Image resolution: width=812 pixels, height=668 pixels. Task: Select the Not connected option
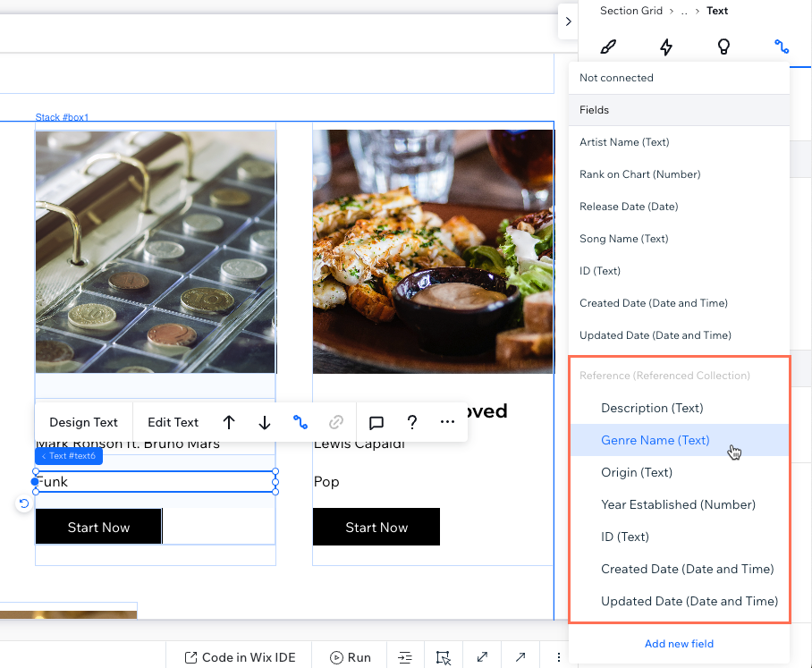coord(616,78)
